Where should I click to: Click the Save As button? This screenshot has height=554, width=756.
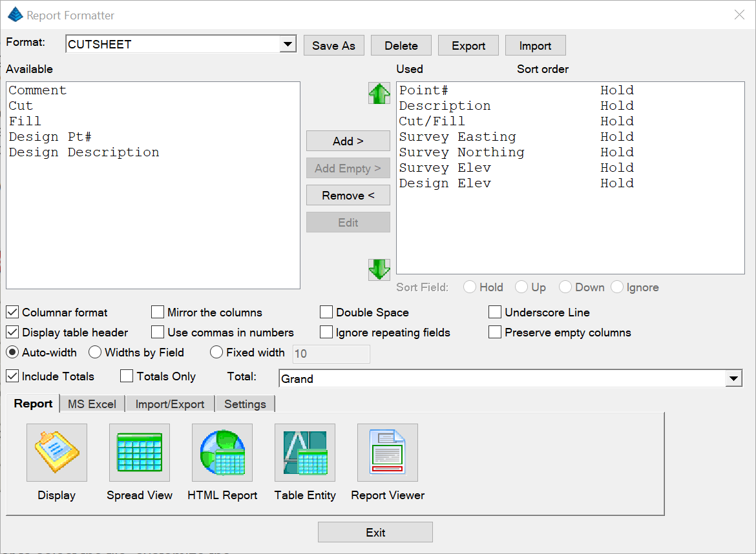coord(333,46)
